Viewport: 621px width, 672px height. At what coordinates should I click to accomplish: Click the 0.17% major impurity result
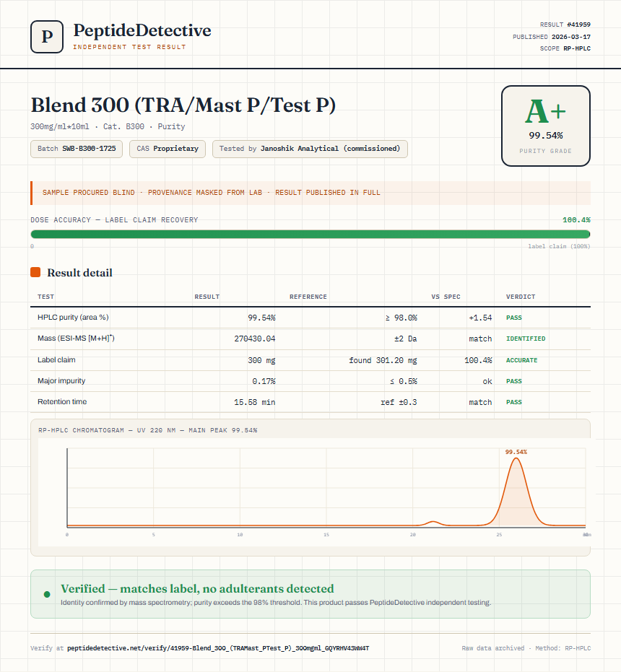coord(264,381)
